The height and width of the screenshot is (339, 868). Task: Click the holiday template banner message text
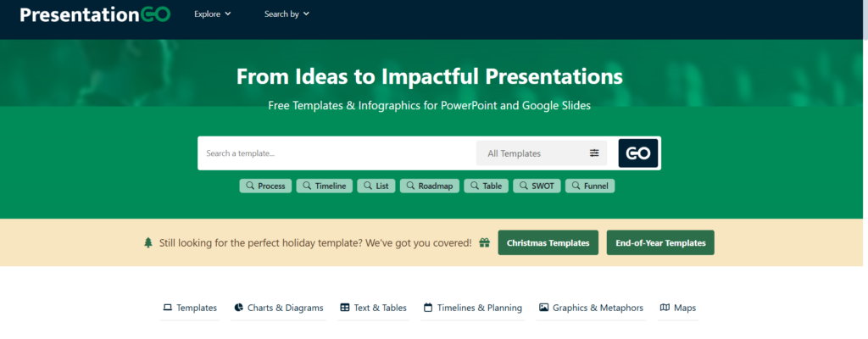click(315, 242)
